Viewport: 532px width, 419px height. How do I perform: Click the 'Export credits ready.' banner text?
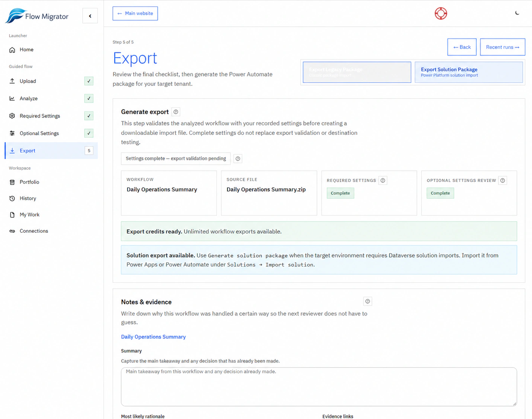[154, 232]
